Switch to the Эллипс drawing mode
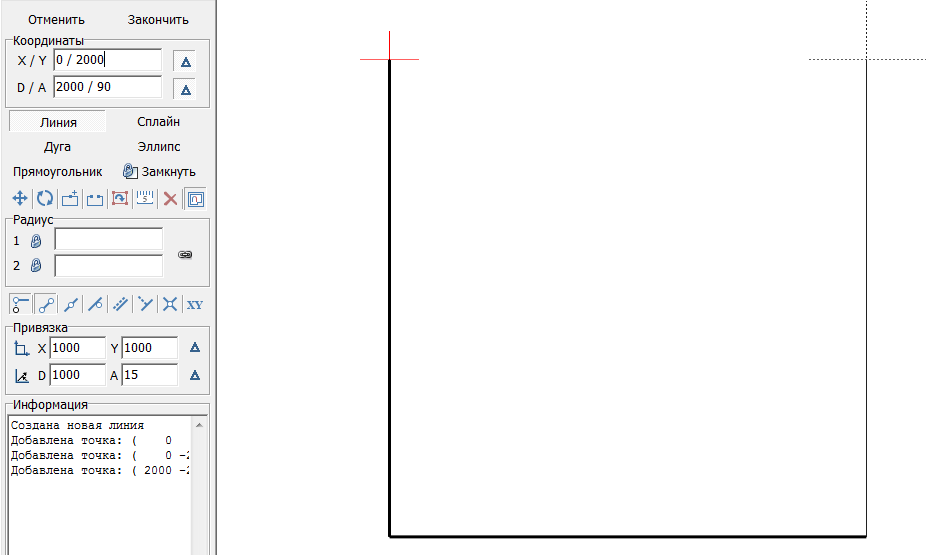935x555 pixels. pos(158,147)
